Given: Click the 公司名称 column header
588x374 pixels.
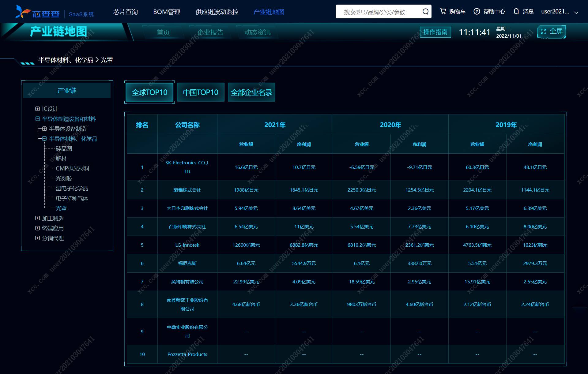Looking at the screenshot, I should tap(187, 125).
